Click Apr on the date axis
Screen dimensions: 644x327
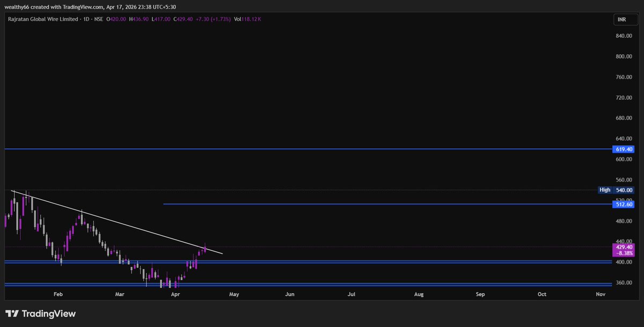click(175, 294)
